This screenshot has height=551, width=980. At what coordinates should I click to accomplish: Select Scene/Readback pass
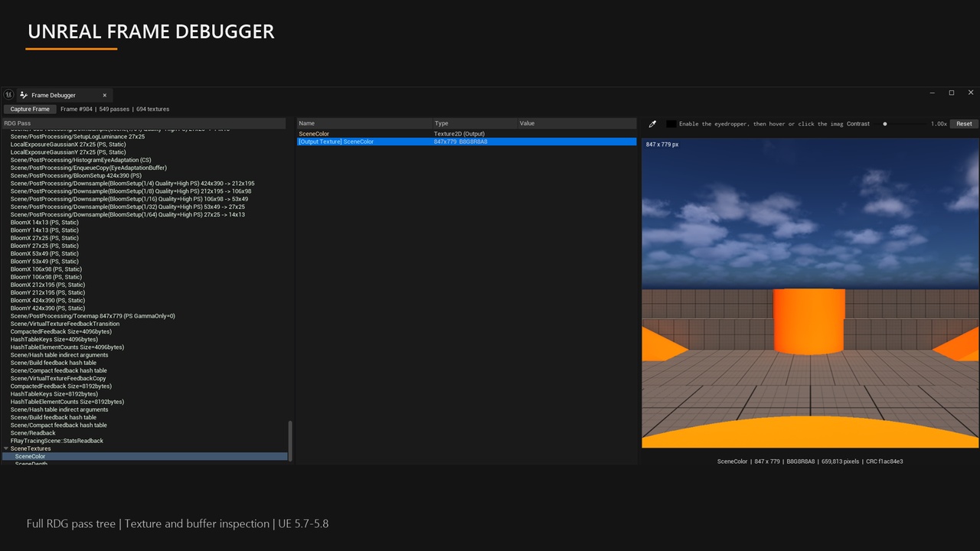pyautogui.click(x=33, y=433)
